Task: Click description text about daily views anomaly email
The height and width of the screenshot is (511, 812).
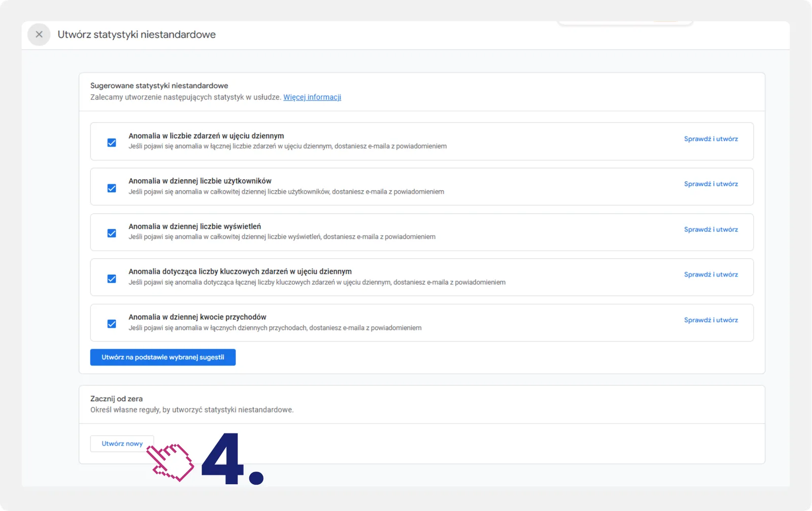Action: click(x=282, y=237)
